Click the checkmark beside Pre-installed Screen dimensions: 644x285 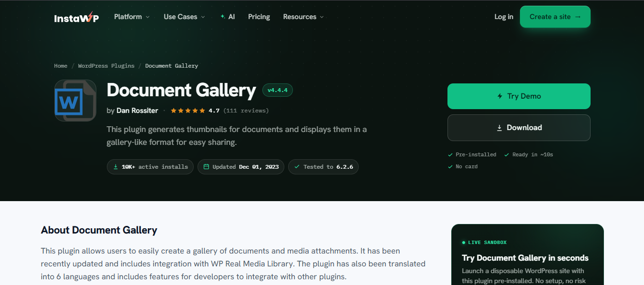click(450, 155)
